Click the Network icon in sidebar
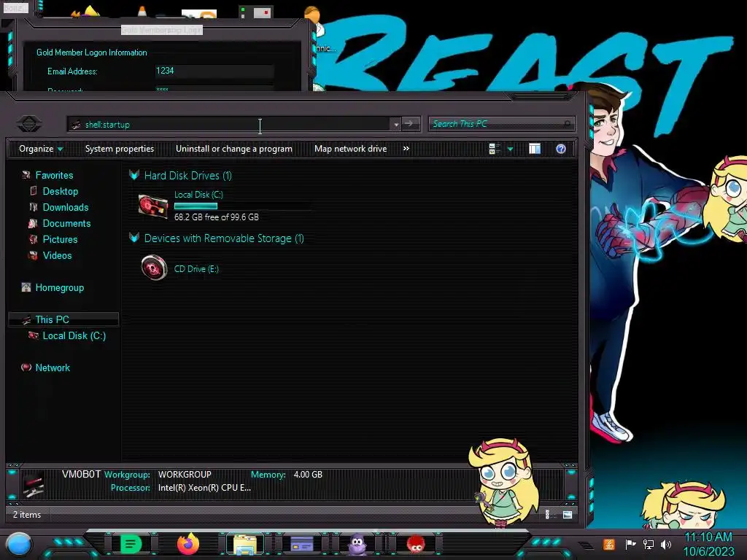Viewport: 747px width, 560px height. coord(26,367)
